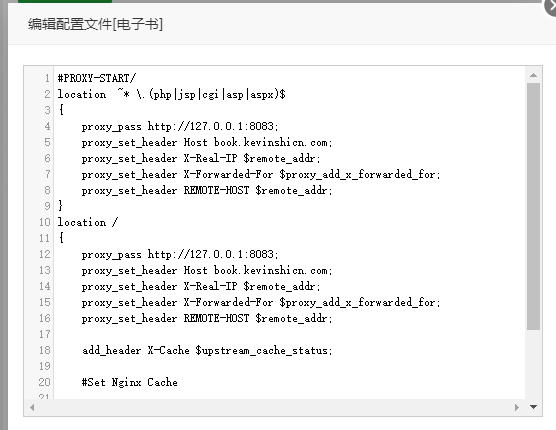Click the line number 10 gutter
The height and width of the screenshot is (430, 556).
click(45, 222)
